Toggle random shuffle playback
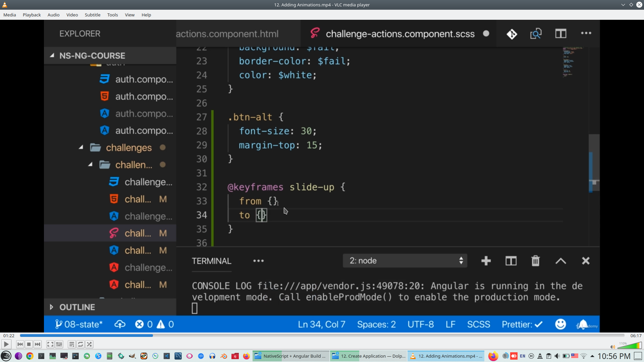644x362 pixels. tap(89, 344)
